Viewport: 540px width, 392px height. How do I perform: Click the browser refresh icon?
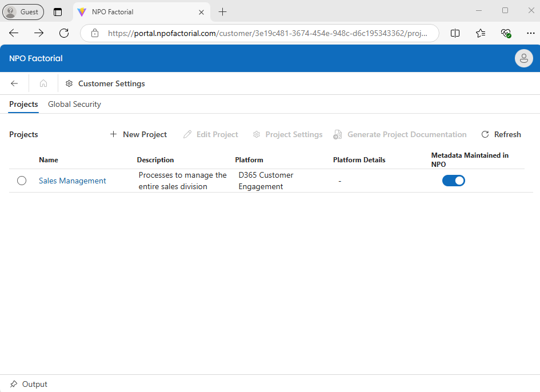[x=64, y=33]
